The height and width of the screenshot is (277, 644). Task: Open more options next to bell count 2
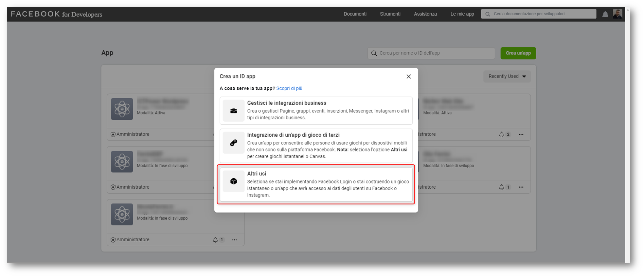[x=521, y=134]
